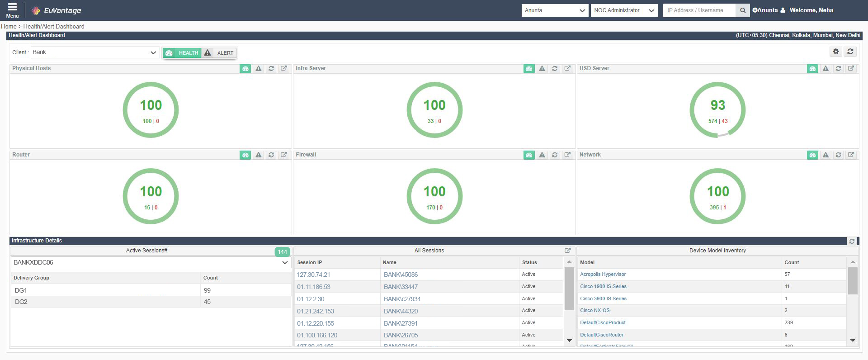
Task: Open the Acropolis Hypervisor model link
Action: click(x=603, y=275)
